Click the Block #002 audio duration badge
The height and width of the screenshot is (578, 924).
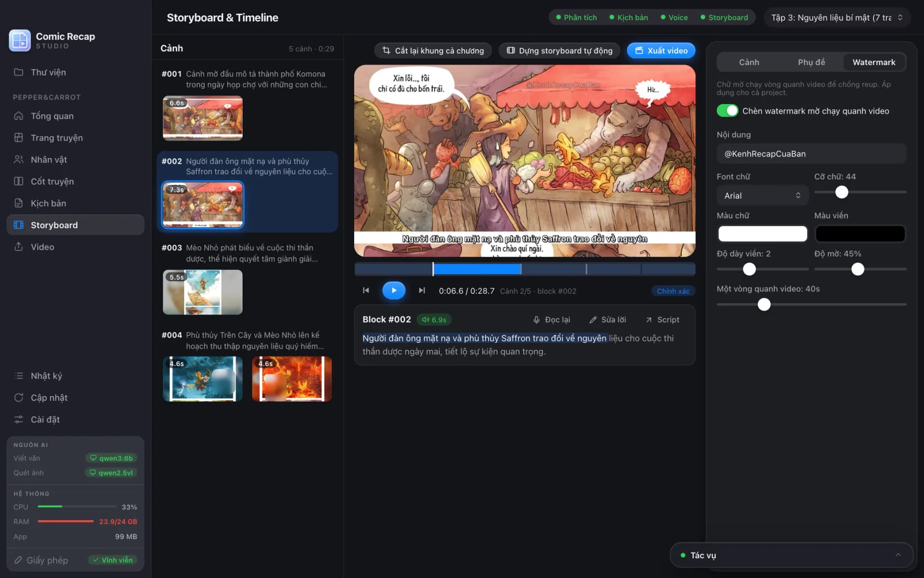pyautogui.click(x=434, y=320)
